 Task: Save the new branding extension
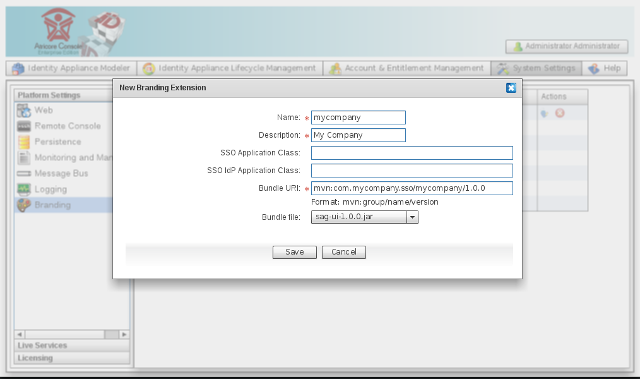(x=294, y=252)
